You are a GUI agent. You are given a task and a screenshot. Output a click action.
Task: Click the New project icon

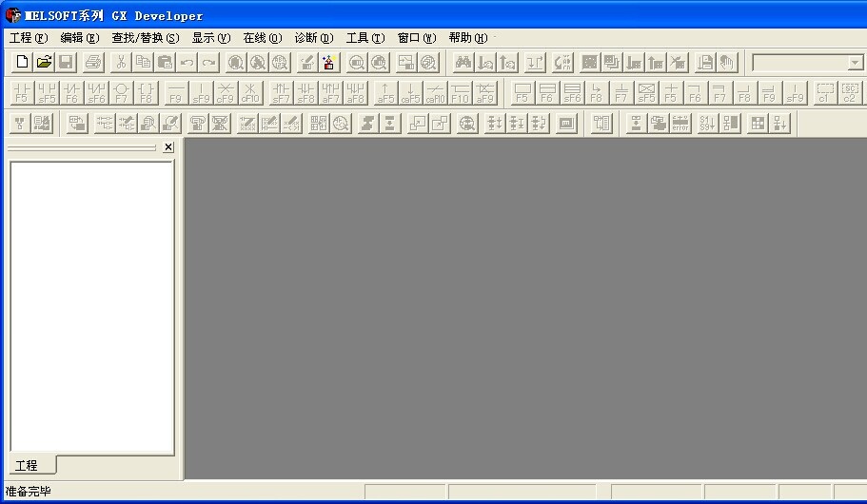pos(22,62)
